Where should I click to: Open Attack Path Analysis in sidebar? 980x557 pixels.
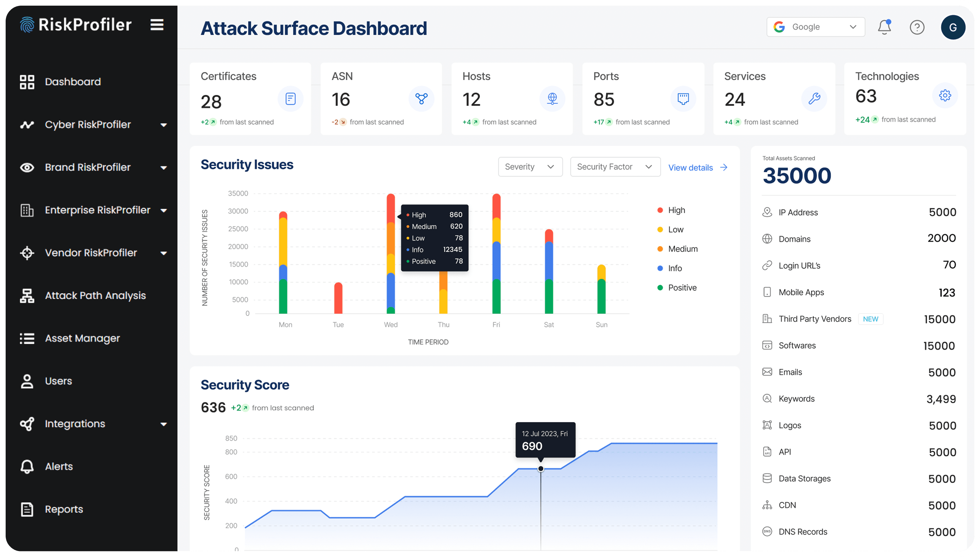coord(95,296)
